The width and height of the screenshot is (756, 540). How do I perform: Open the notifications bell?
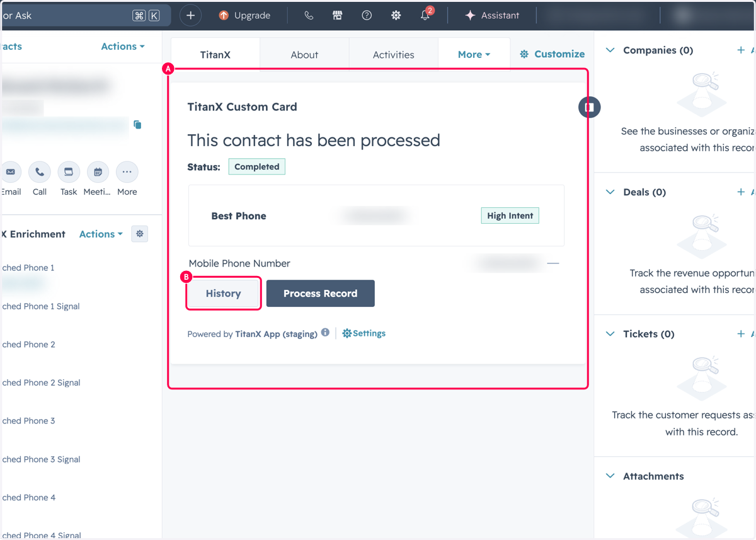(426, 15)
